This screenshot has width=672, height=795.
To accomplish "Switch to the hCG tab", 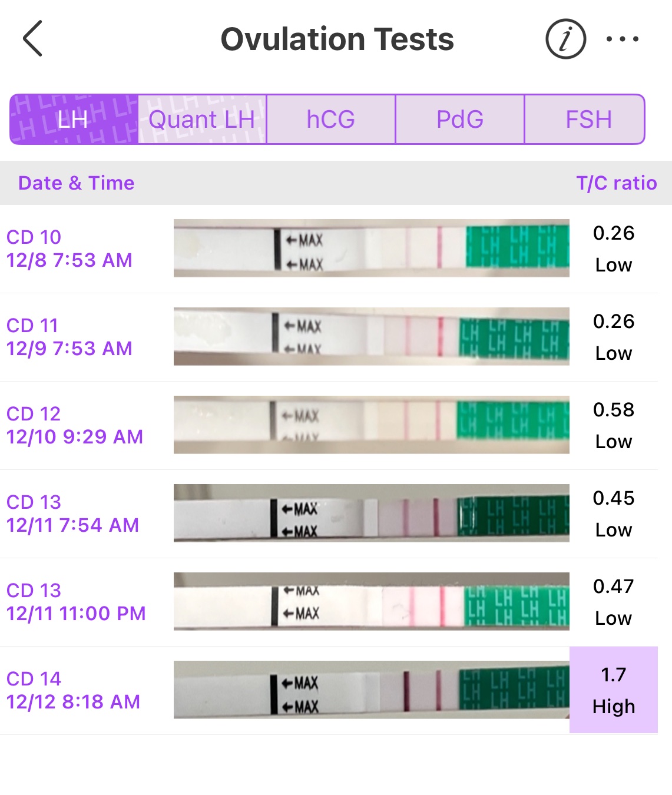I will (x=331, y=120).
